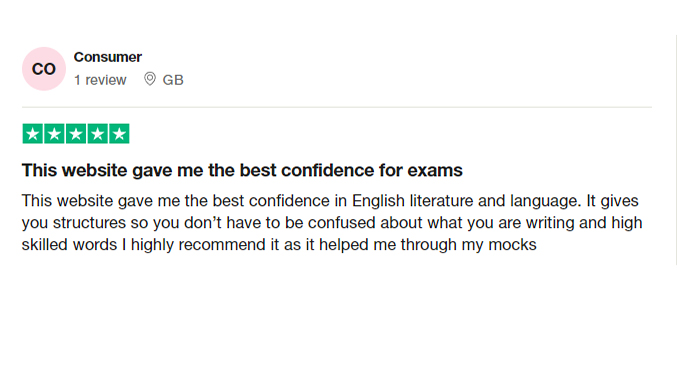Select the fourth green rating star
Image resolution: width=677 pixels, height=366 pixels.
[98, 134]
